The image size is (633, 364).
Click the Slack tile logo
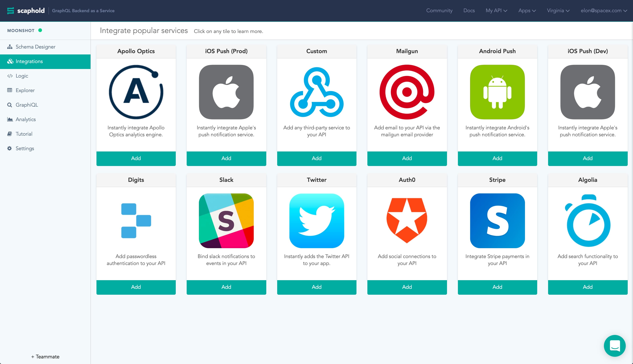coord(226,220)
